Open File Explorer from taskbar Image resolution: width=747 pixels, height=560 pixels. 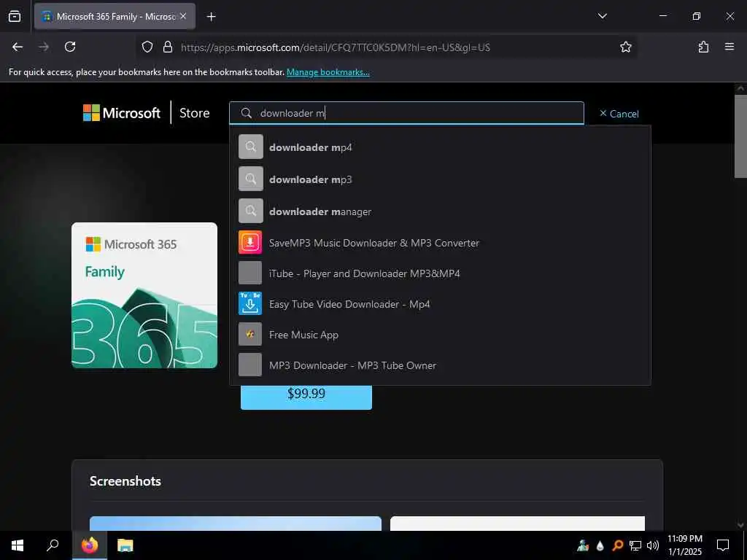(125, 545)
